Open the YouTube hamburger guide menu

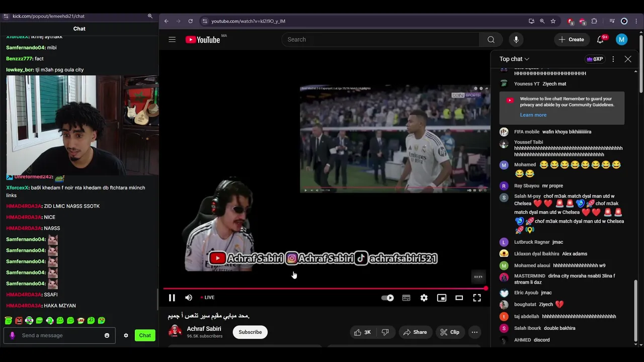tap(172, 40)
